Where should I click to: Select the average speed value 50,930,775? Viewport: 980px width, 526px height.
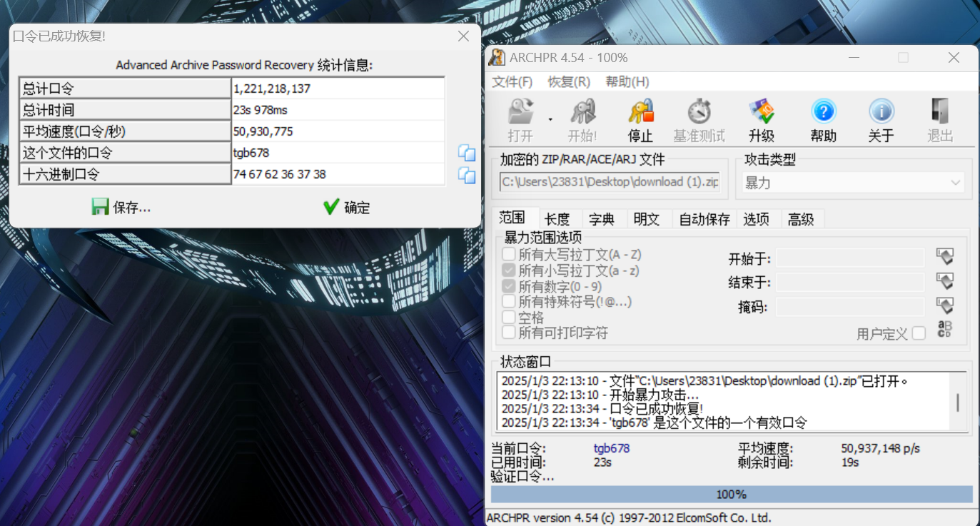pyautogui.click(x=338, y=131)
